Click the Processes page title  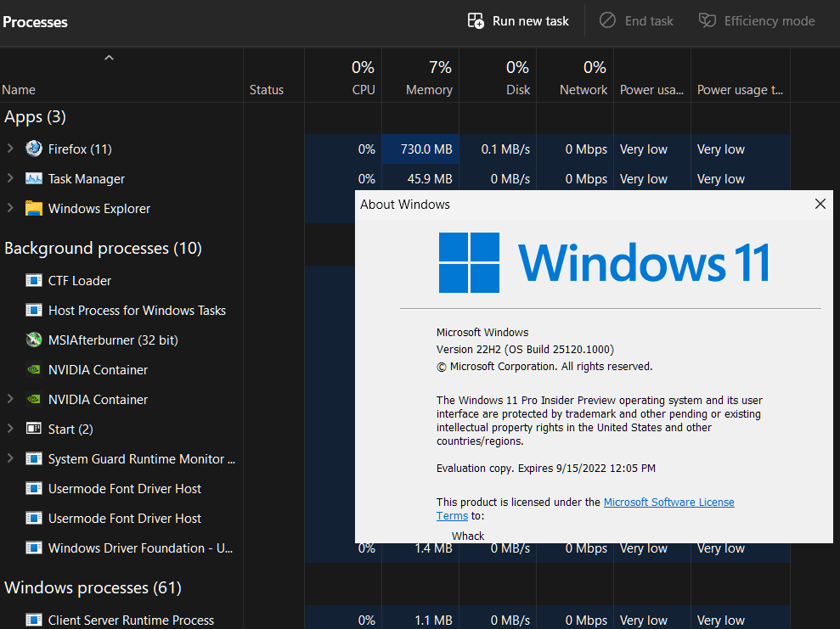[36, 22]
